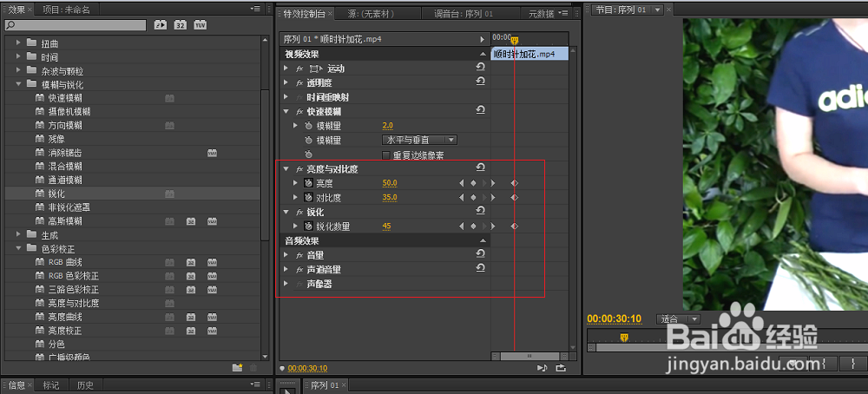
Task: Open the 效果 panel flyout menu
Action: click(254, 9)
